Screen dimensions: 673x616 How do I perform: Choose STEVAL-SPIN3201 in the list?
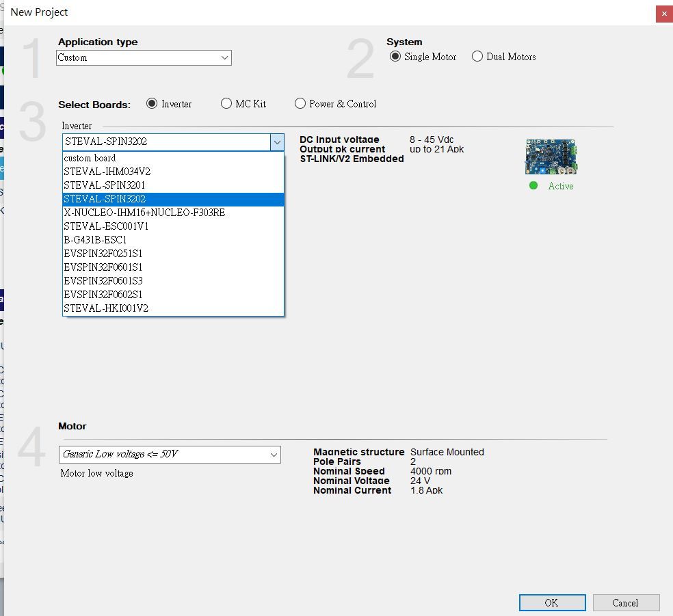tap(174, 185)
